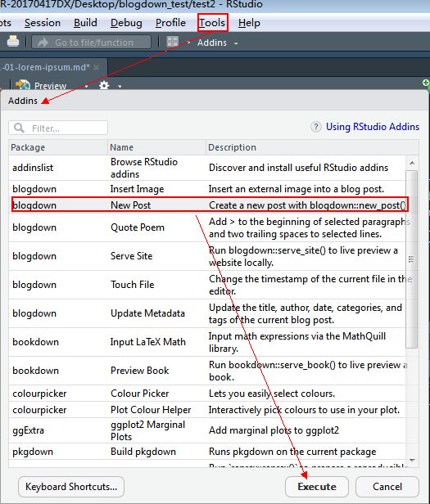Click the Keyboard Shortcuts button
430x504 pixels.
pyautogui.click(x=71, y=486)
